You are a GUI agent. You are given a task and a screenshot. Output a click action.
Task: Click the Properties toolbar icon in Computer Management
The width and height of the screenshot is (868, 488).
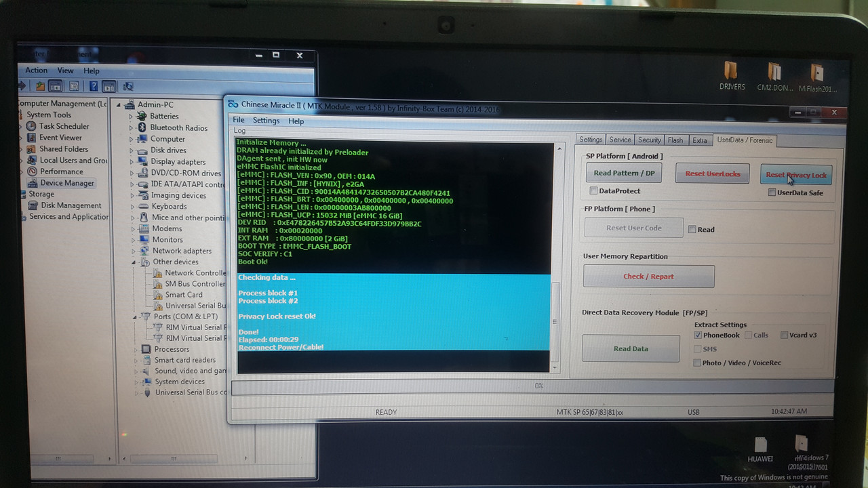74,86
